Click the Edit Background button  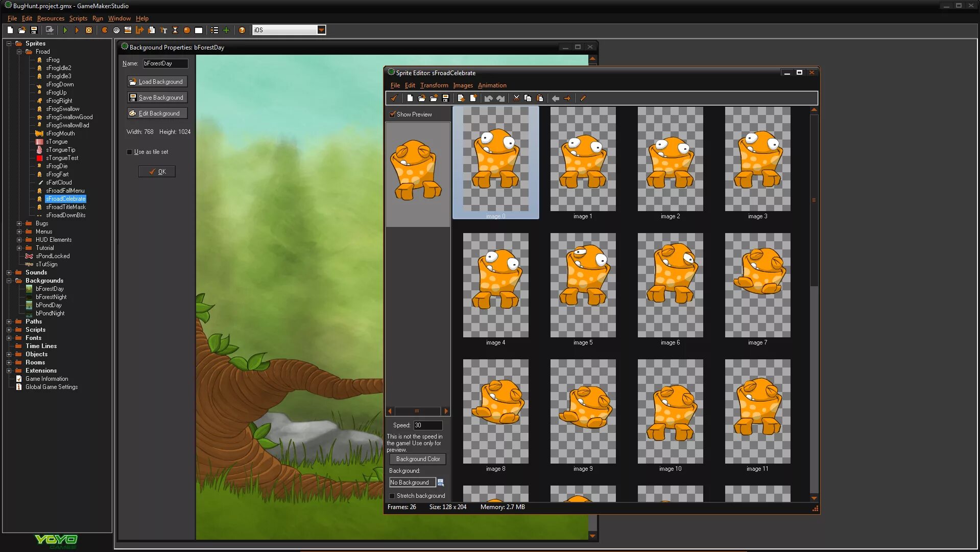click(157, 113)
